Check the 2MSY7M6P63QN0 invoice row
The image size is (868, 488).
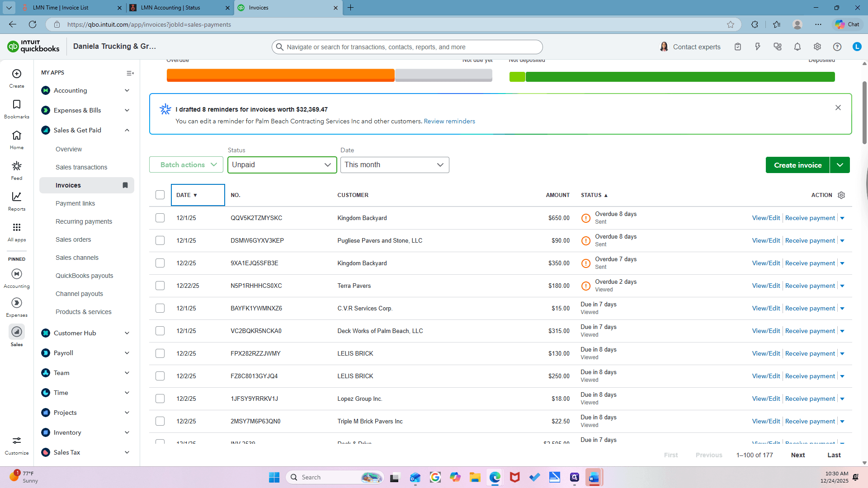[160, 421]
